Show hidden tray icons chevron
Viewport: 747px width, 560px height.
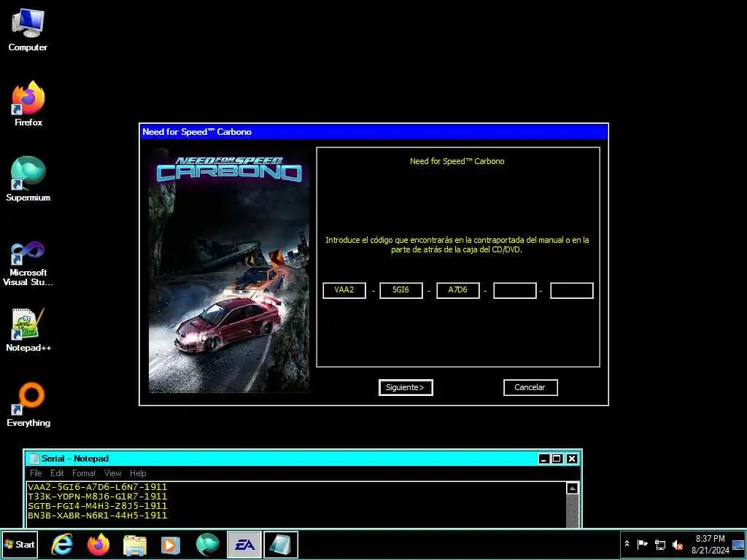point(627,544)
